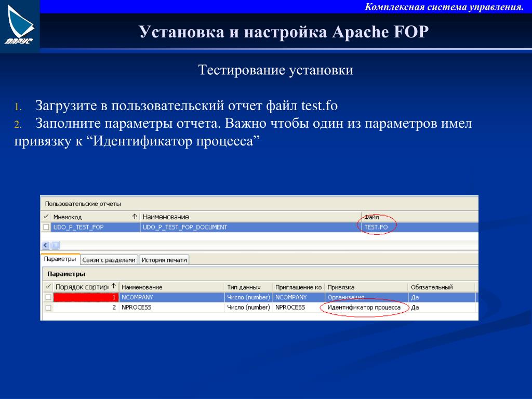
Task: Click the bold Параметры panel heading
Action: point(66,274)
